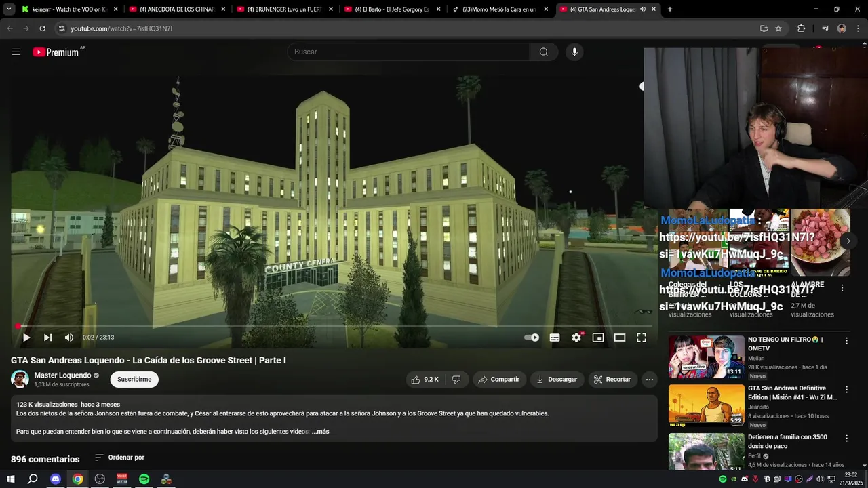Open the taskbar clock and date
Image resolution: width=868 pixels, height=488 pixels.
pos(850,479)
